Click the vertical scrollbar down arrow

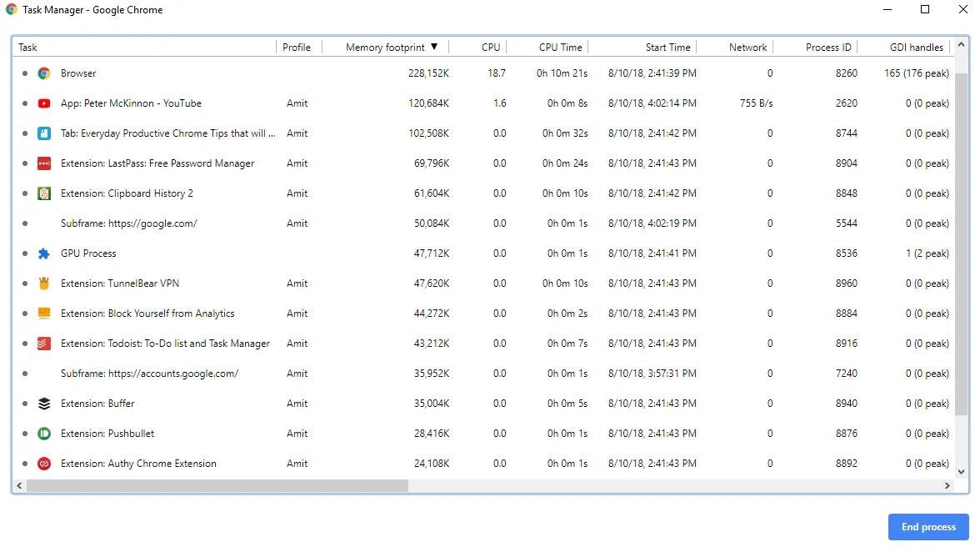962,473
